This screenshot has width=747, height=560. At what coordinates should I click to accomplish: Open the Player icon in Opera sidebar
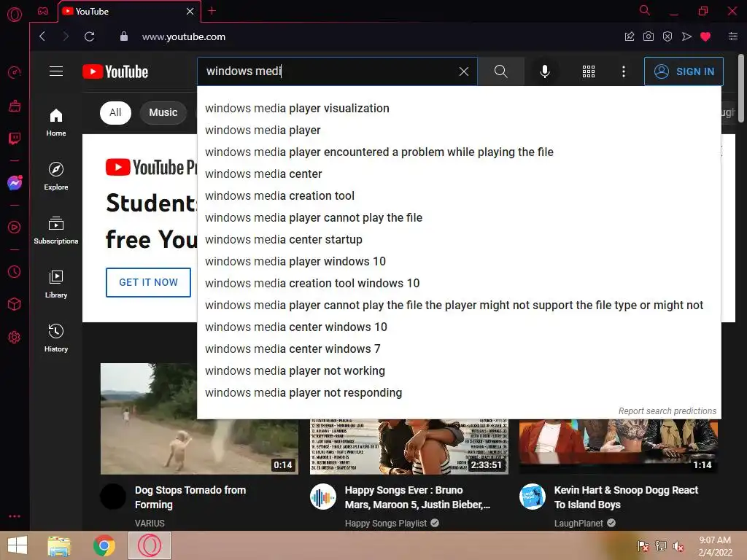click(15, 227)
